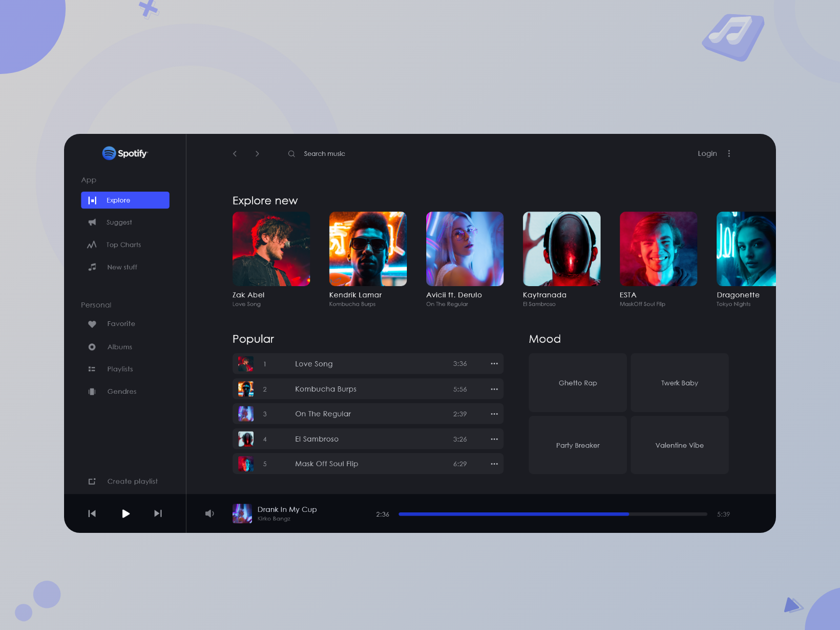
Task: Click the On The Regular row thumbnail
Action: (246, 414)
